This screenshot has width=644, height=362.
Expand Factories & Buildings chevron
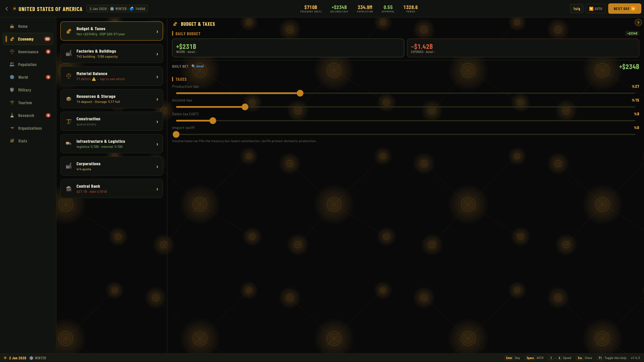tap(157, 54)
